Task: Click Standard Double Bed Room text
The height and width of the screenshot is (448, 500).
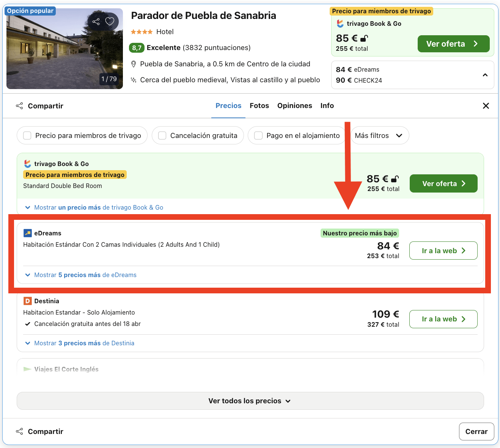Action: (x=63, y=186)
